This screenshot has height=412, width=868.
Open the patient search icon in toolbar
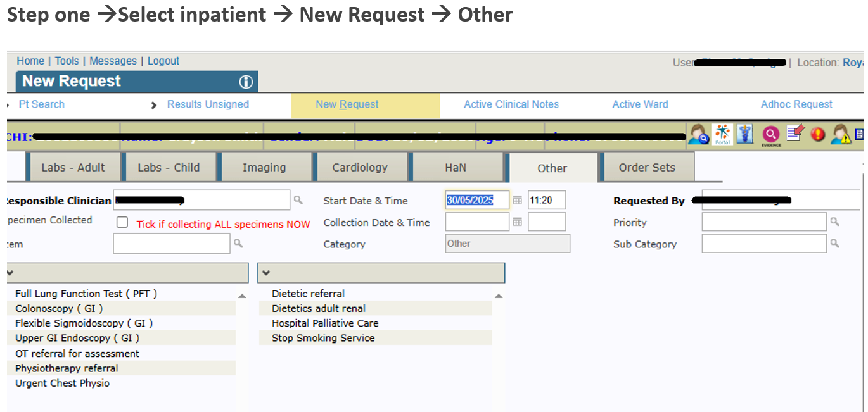(x=699, y=134)
